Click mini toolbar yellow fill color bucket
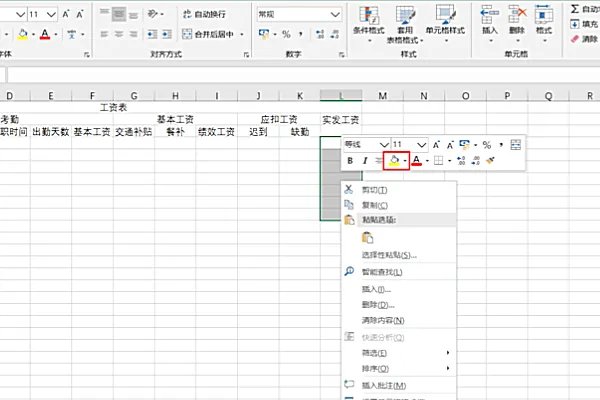The width and height of the screenshot is (600, 400). tap(394, 161)
